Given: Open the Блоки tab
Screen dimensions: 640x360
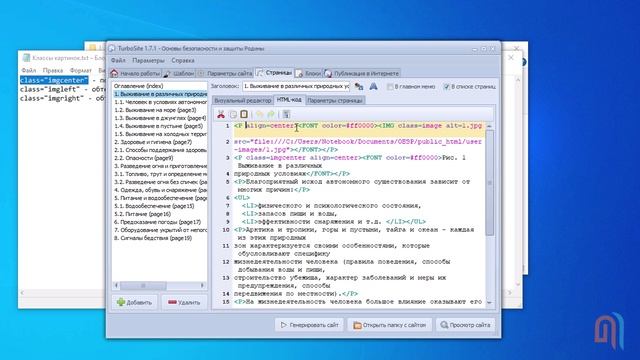Looking at the screenshot, I should 308,73.
